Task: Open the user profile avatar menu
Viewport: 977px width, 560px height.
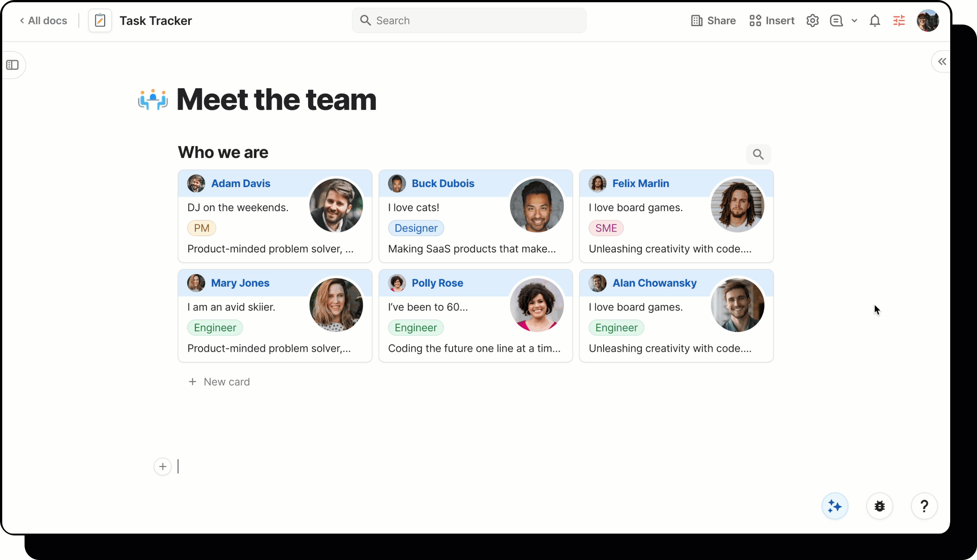Action: point(928,20)
